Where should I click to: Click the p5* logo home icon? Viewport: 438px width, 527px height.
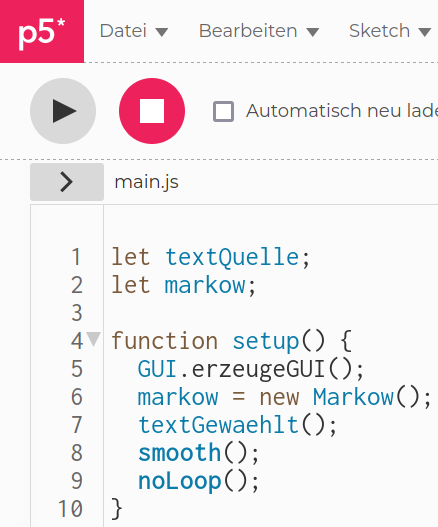point(42,31)
